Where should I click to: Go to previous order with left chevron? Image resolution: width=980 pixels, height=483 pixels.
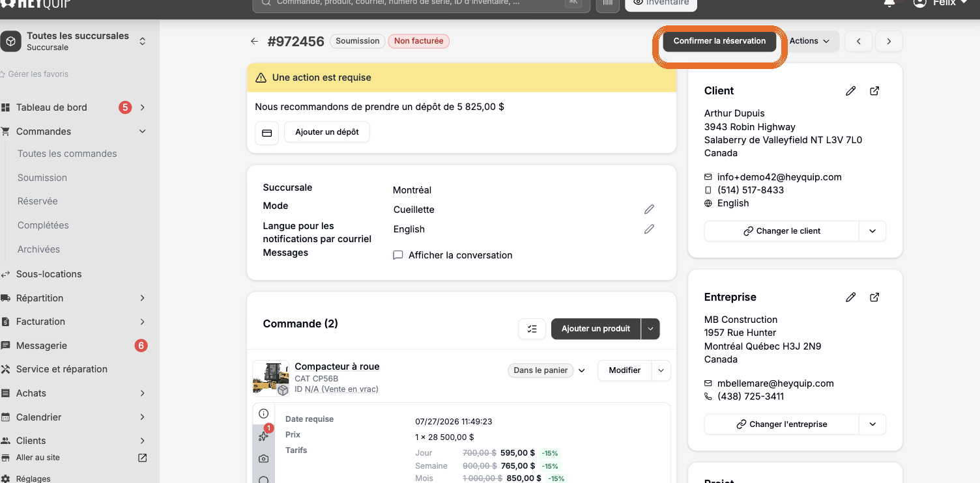859,41
